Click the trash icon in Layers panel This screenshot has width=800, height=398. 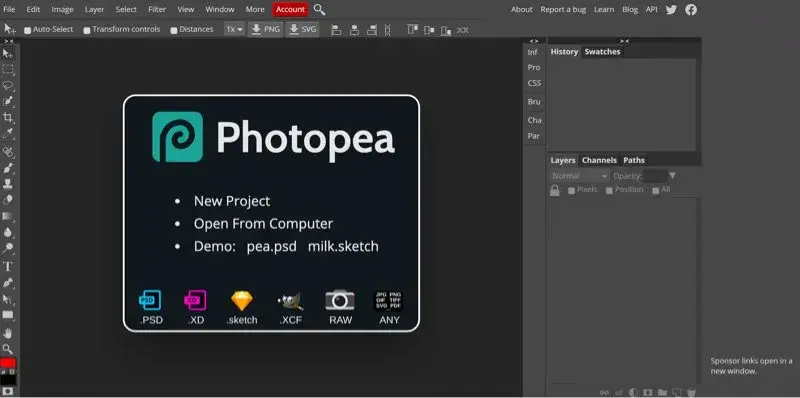pos(691,392)
